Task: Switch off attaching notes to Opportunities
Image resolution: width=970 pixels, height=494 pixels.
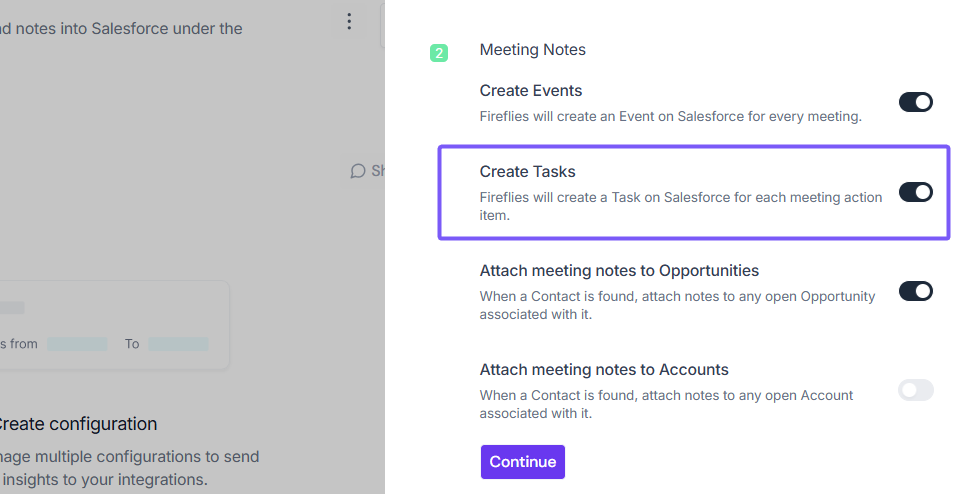Action: click(915, 291)
